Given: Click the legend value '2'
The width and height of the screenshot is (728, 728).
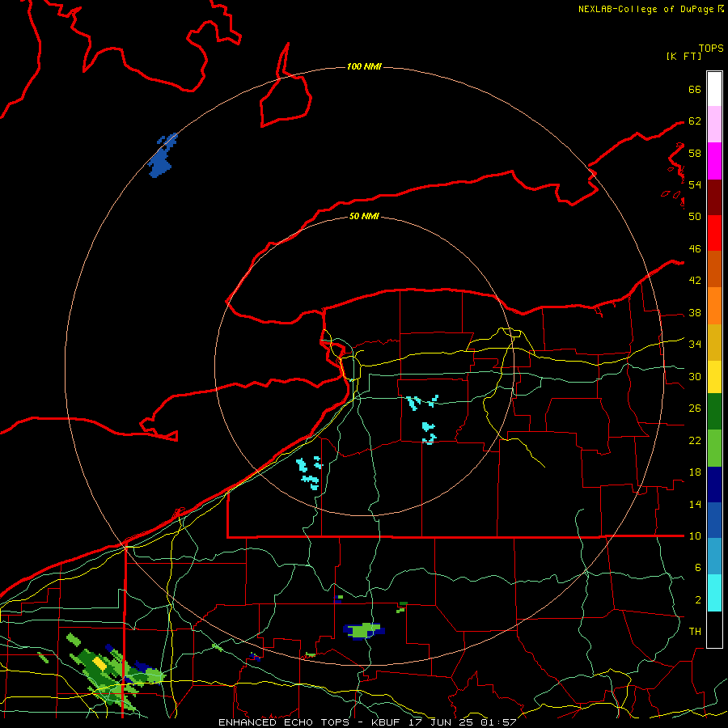Looking at the screenshot, I should pyautogui.click(x=698, y=600).
